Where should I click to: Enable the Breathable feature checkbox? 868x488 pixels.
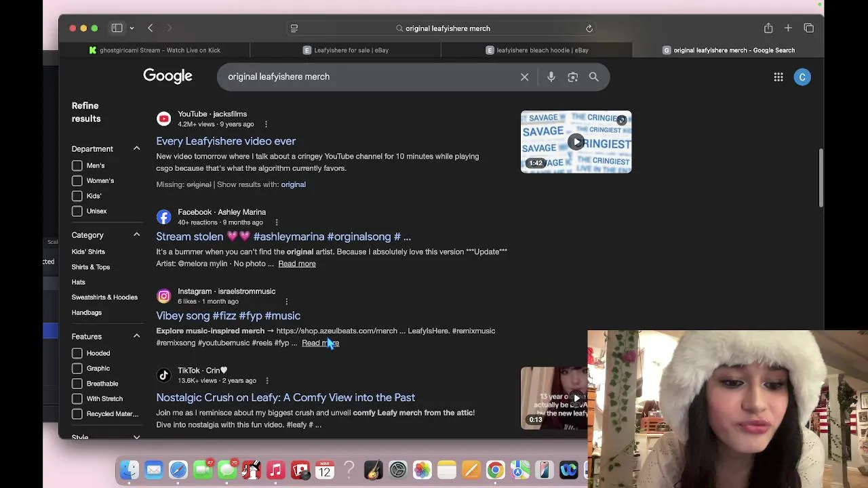pos(77,384)
